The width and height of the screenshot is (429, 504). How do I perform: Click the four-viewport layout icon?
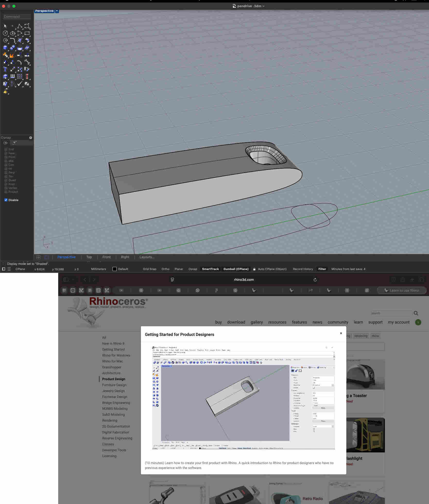coord(38,257)
